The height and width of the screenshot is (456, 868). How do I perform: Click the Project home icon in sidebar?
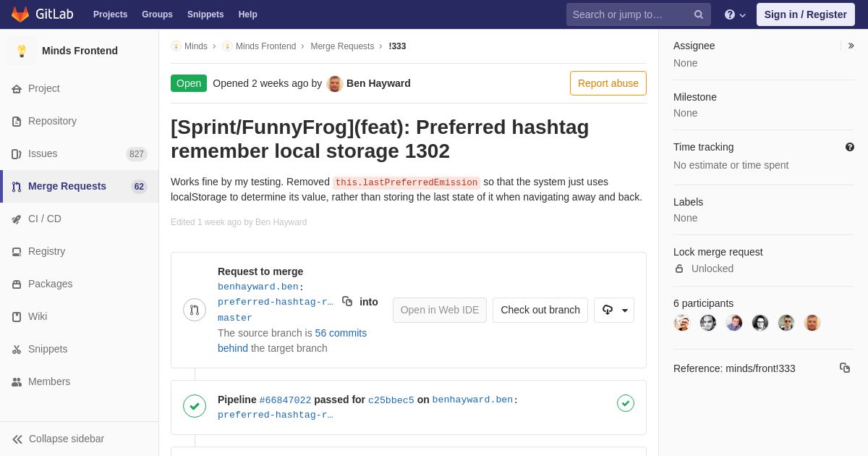tap(17, 89)
